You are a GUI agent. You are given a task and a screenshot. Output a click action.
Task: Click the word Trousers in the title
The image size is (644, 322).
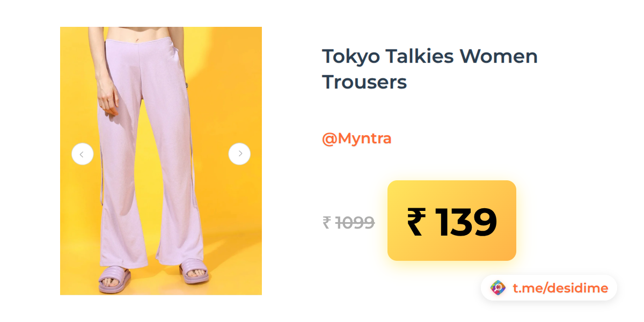364,82
